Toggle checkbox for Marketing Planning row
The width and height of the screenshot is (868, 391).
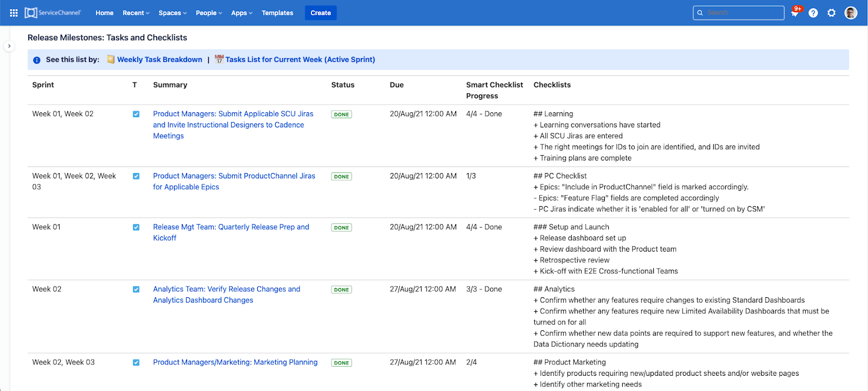tap(136, 363)
